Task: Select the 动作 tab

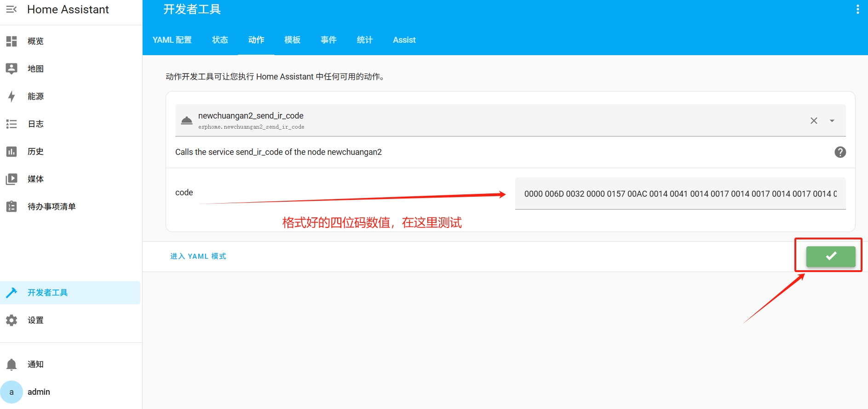Action: [256, 40]
